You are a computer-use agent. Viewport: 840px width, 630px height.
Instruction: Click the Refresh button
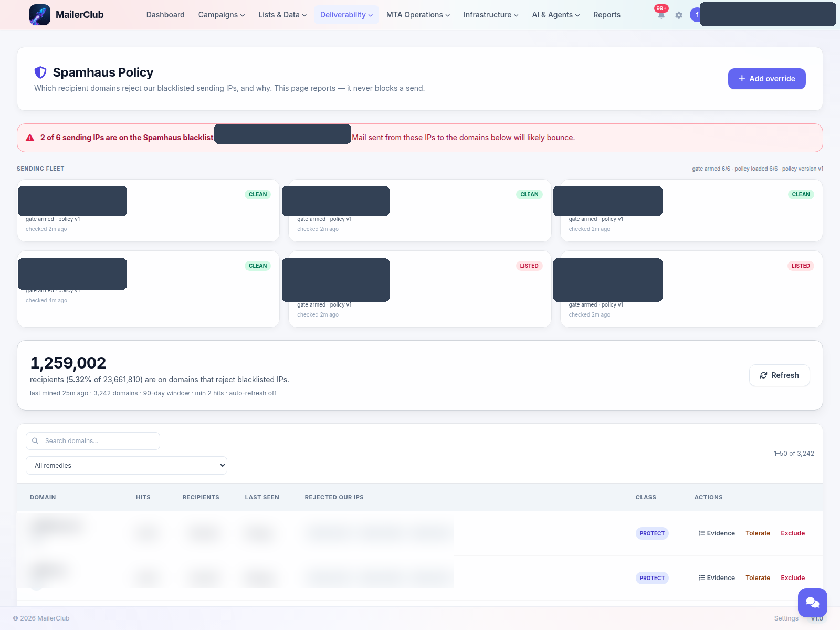click(780, 375)
